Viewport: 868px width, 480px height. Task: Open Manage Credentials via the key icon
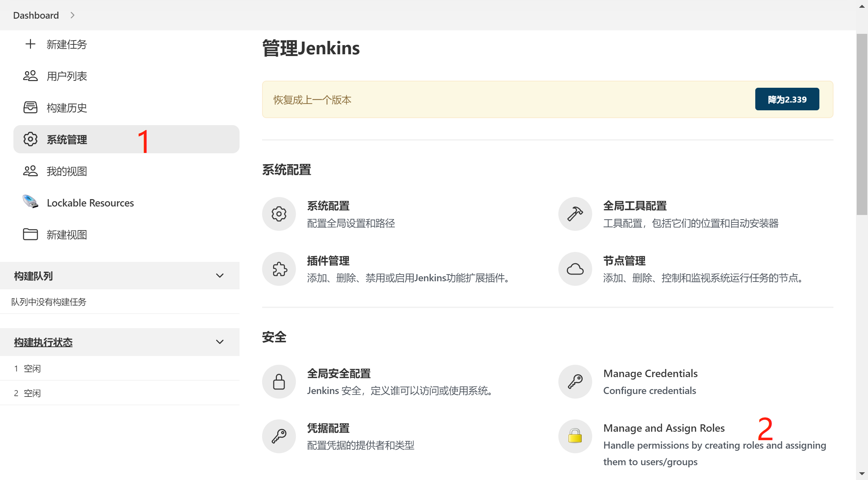pos(575,381)
